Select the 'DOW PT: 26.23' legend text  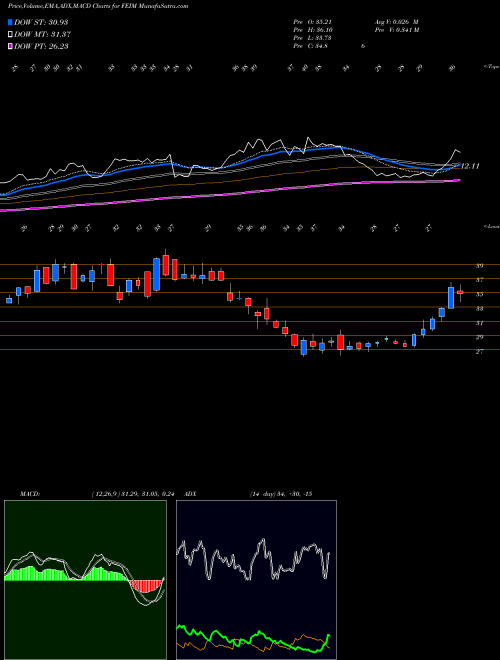(x=41, y=46)
